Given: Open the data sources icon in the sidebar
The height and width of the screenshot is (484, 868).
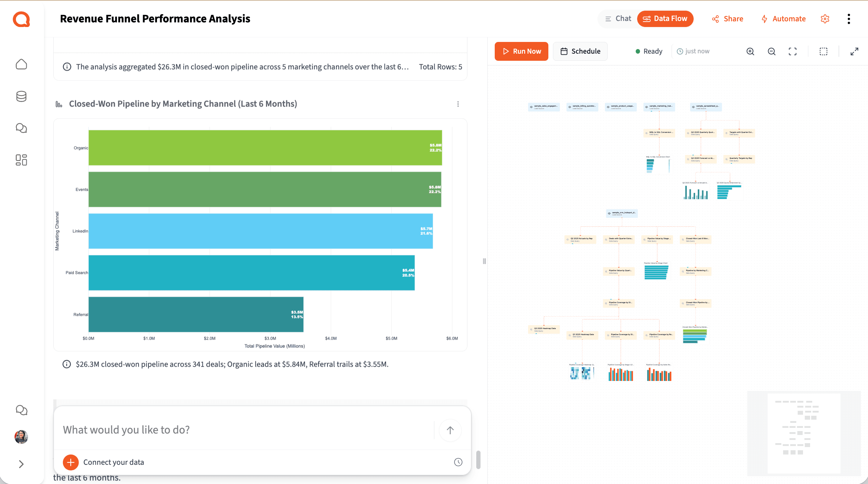Looking at the screenshot, I should (x=21, y=96).
